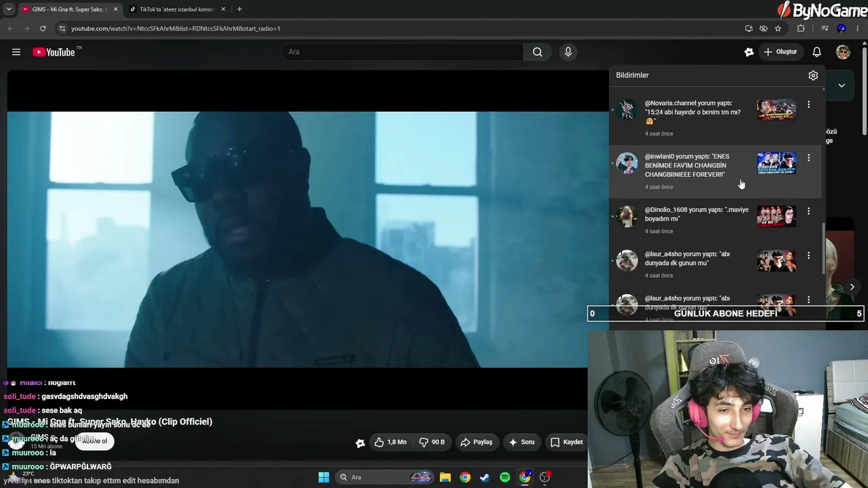Image resolution: width=868 pixels, height=488 pixels.
Task: Close the GIMS YouTube tab
Action: tap(115, 9)
